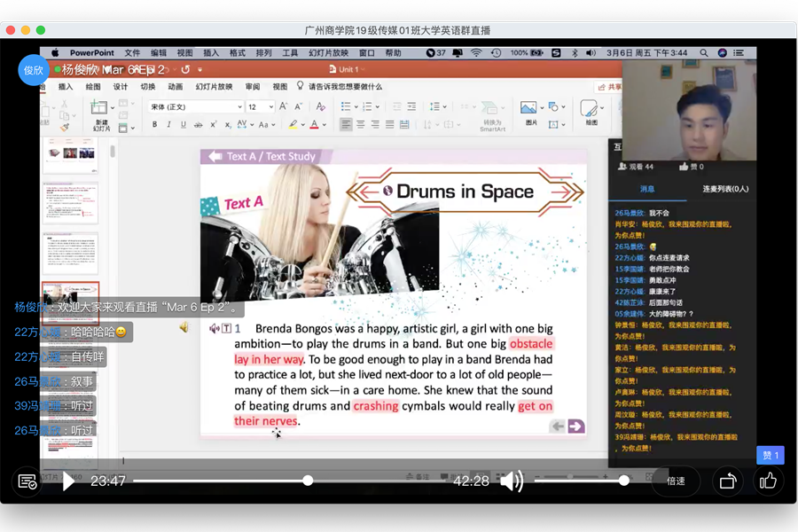Image resolution: width=798 pixels, height=532 pixels.
Task: Click the previous slide grey arrow button
Action: click(x=559, y=426)
